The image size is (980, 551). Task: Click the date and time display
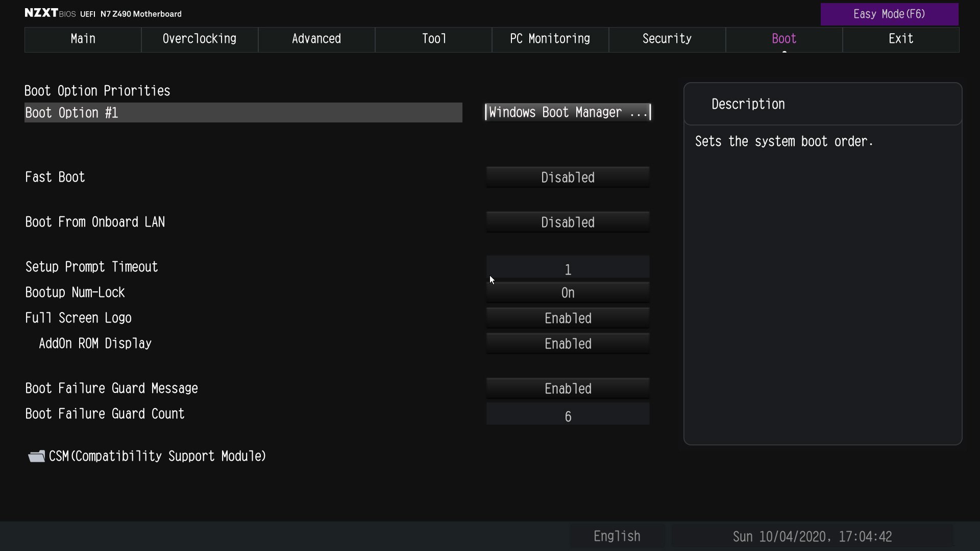coord(812,537)
